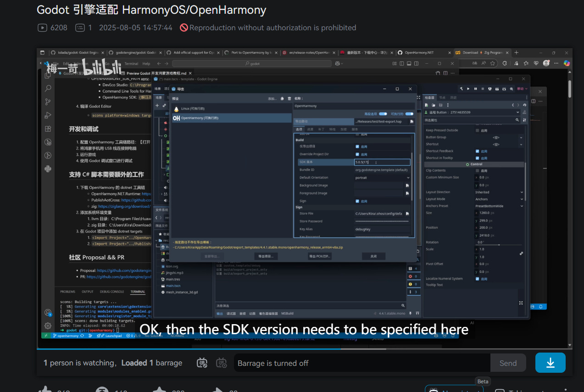584x392 pixels.
Task: Switch to the 脚本 tab in export dialog
Action: 355,129
